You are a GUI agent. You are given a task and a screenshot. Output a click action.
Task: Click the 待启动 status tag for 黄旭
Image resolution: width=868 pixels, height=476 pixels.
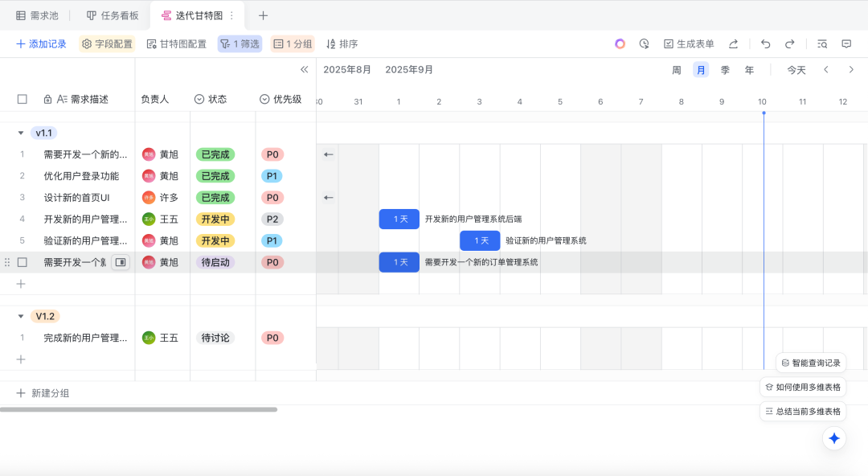point(215,262)
